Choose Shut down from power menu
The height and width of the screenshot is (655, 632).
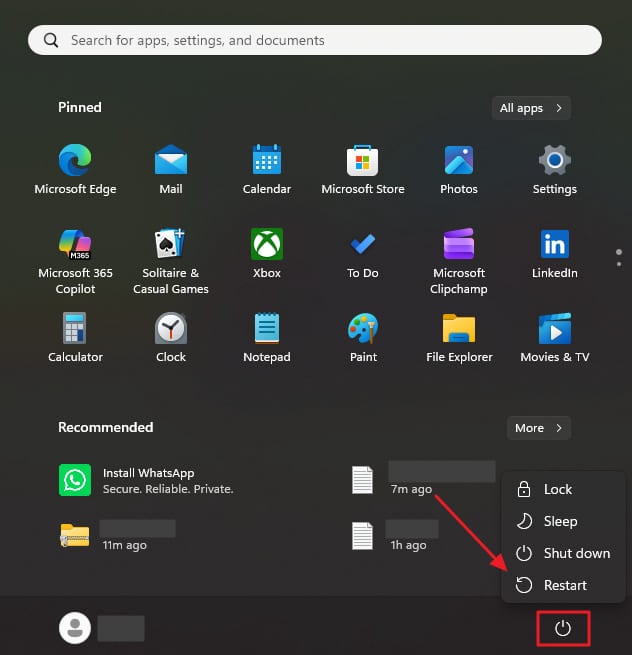click(563, 553)
